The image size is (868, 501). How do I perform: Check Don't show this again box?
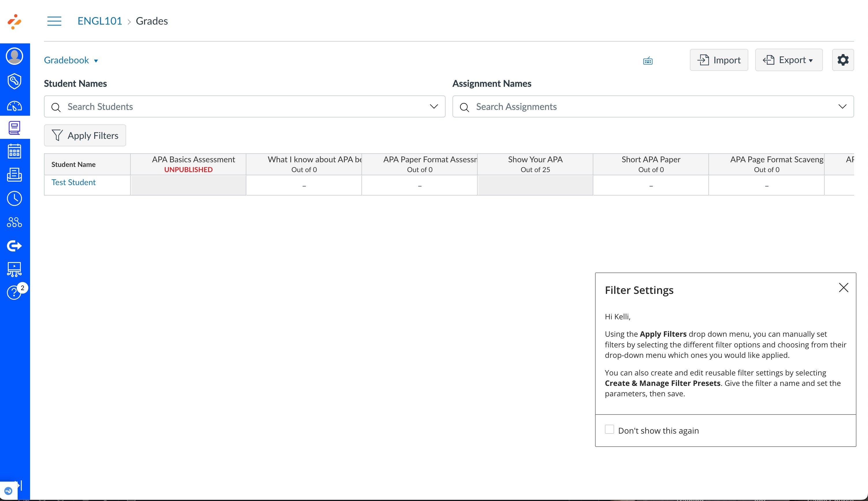(610, 430)
